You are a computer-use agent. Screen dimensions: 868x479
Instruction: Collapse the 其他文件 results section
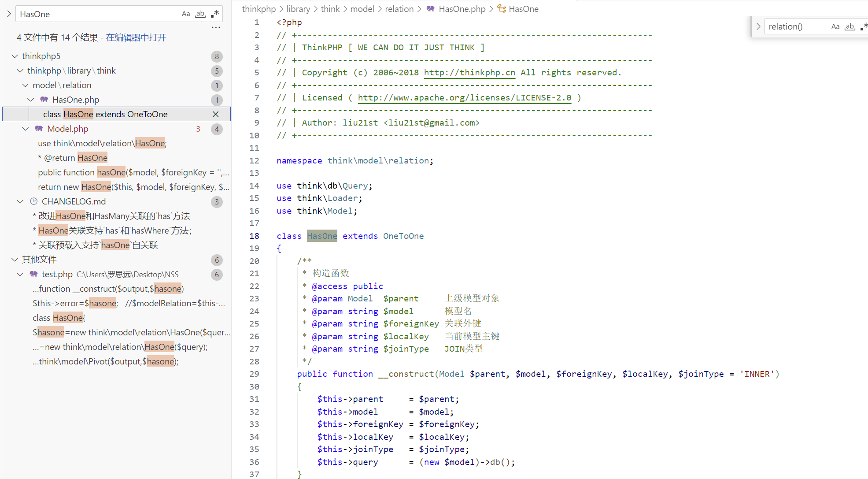pyautogui.click(x=15, y=260)
